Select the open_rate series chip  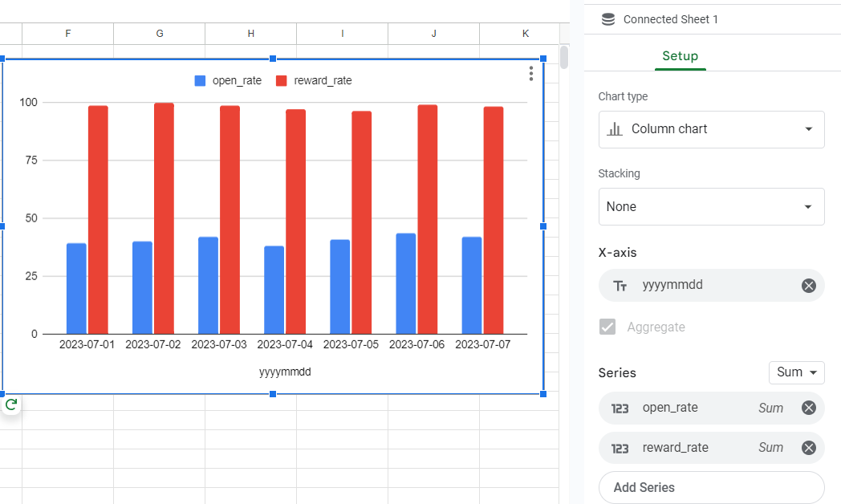click(x=711, y=408)
